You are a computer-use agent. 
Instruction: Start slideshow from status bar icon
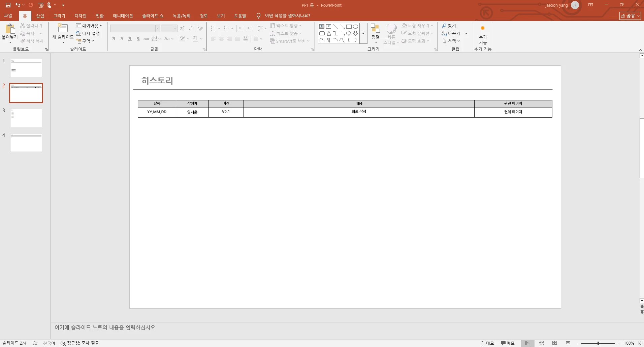coord(568,343)
